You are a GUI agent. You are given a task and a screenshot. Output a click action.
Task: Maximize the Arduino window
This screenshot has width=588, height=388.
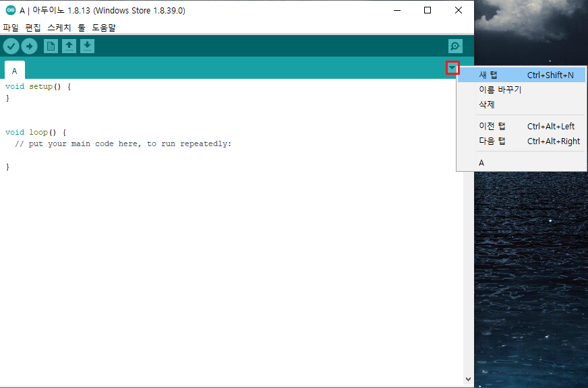click(x=428, y=11)
